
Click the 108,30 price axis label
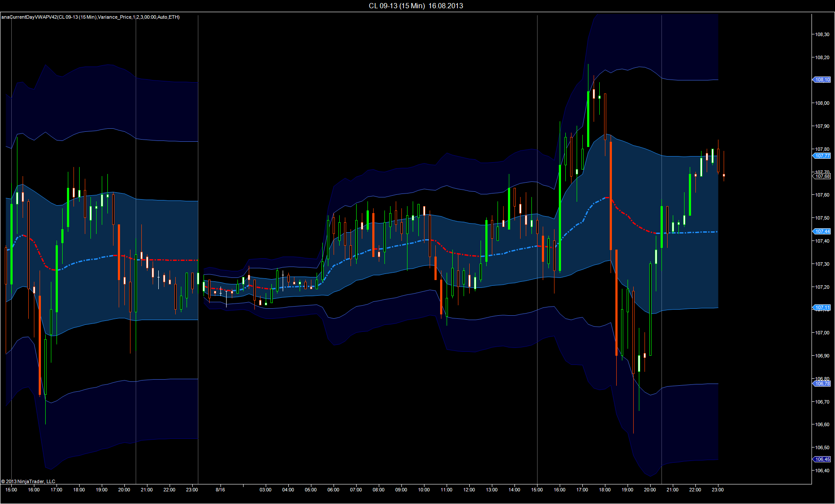pos(822,34)
